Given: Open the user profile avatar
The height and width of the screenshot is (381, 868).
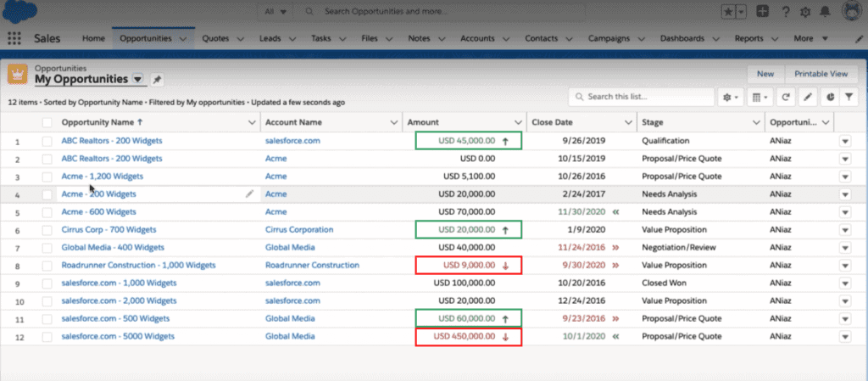Looking at the screenshot, I should click(853, 10).
